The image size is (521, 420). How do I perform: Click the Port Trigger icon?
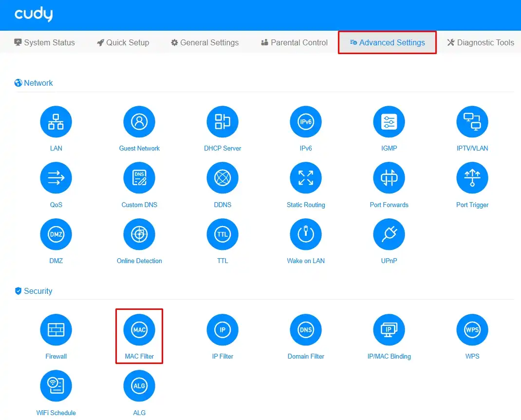tap(472, 178)
